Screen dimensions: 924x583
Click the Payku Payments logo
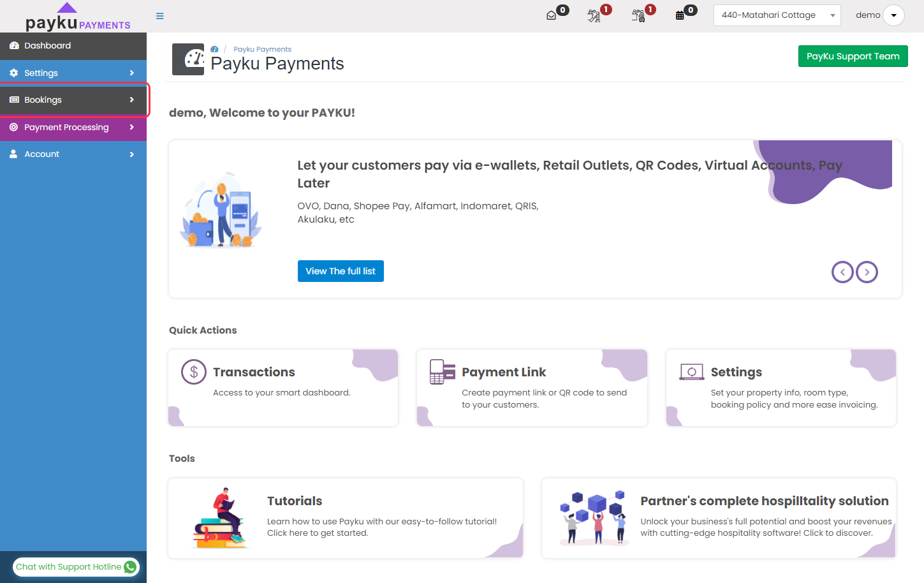[78, 17]
